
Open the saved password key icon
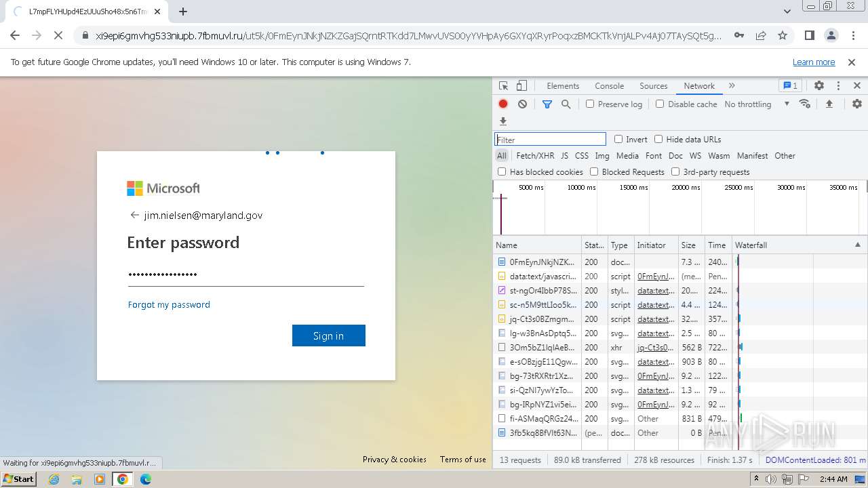(739, 36)
